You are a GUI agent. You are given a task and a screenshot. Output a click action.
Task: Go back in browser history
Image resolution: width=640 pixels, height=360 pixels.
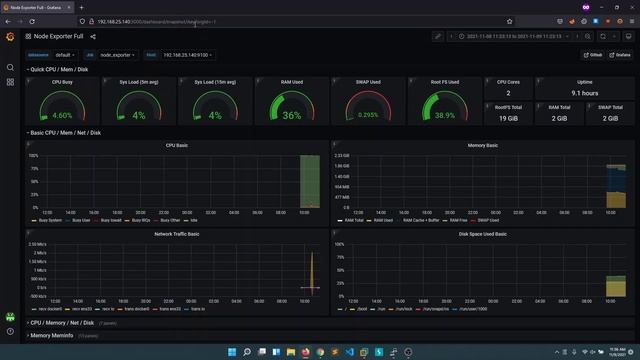[x=8, y=22]
